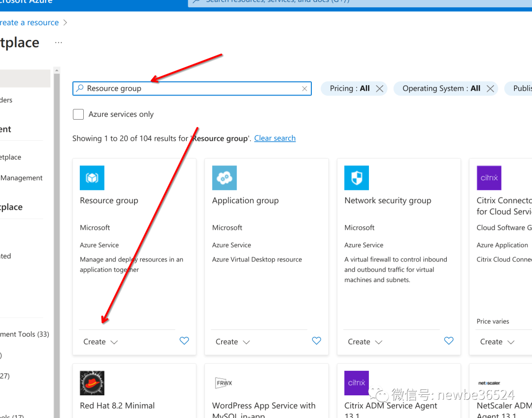Focus the Resource group marketplace search field

point(192,89)
